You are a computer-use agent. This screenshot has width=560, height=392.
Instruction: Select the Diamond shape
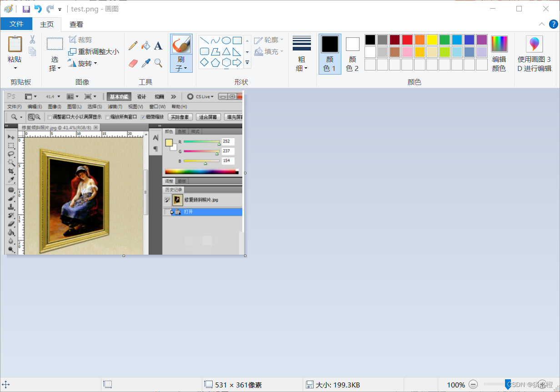pyautogui.click(x=205, y=62)
